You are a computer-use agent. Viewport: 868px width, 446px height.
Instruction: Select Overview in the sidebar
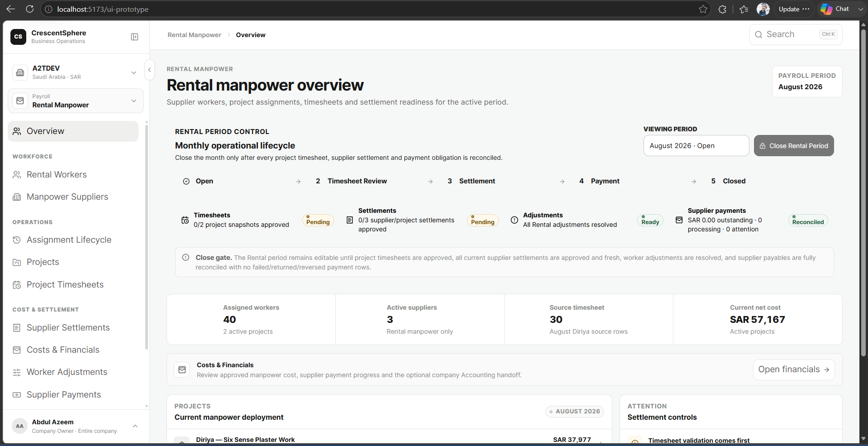pyautogui.click(x=73, y=131)
